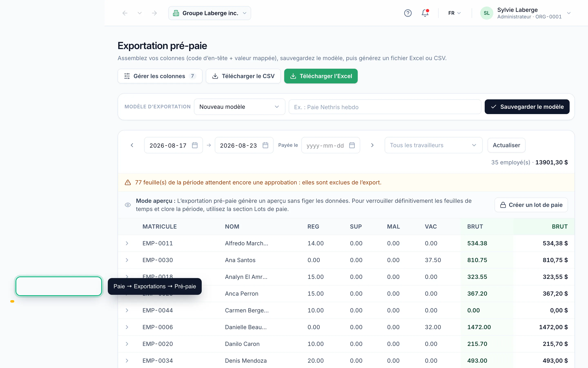Open Gérer les colonnes panel
Screen dimensions: 588x368
click(160, 76)
